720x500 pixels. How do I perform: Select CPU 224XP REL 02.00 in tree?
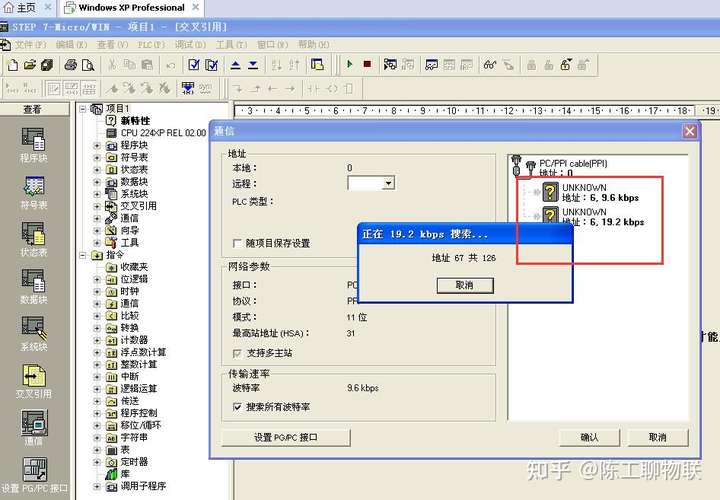point(163,133)
